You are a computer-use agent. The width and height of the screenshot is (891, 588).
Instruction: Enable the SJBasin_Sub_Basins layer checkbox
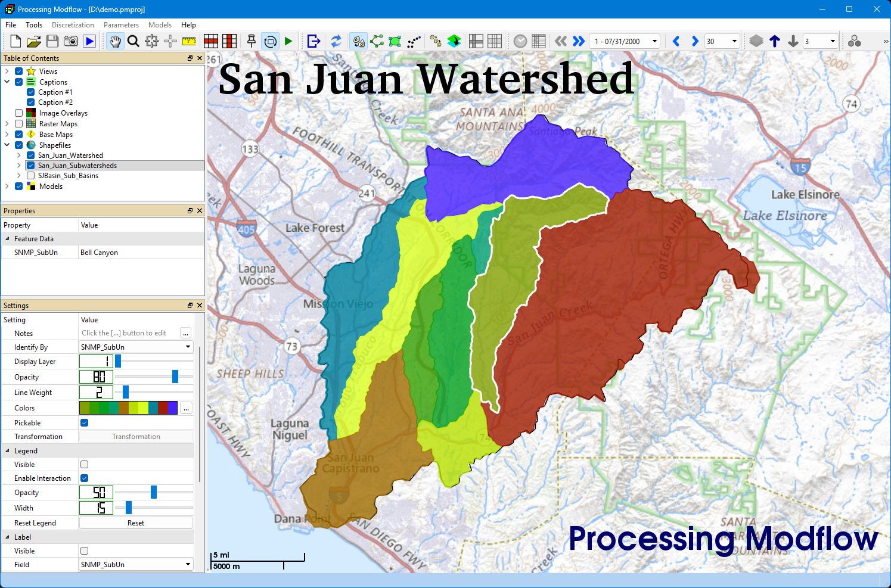(x=30, y=176)
